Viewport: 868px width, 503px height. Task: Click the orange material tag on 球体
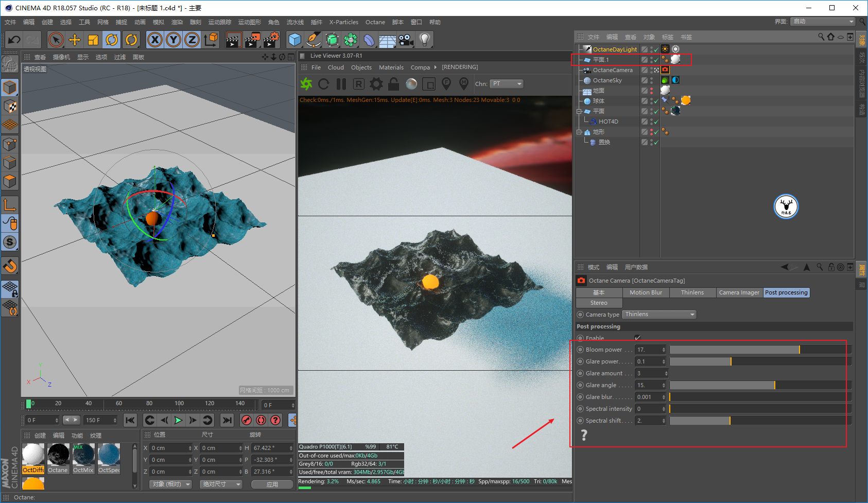(686, 100)
